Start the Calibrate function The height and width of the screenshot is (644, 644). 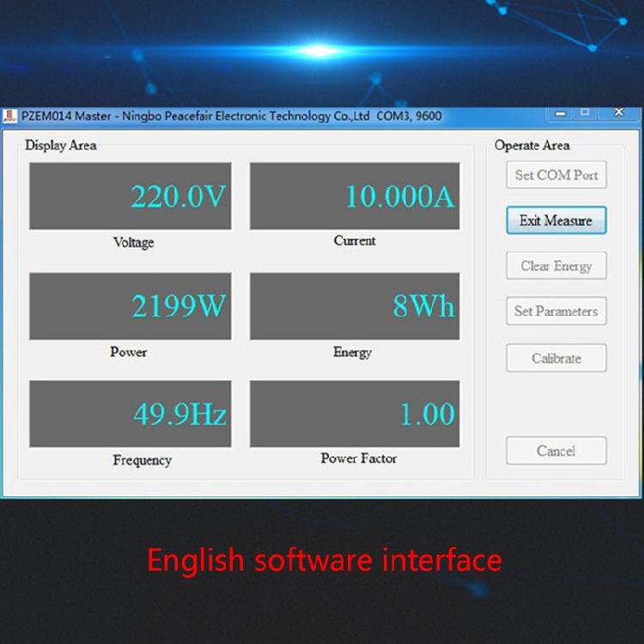point(556,358)
